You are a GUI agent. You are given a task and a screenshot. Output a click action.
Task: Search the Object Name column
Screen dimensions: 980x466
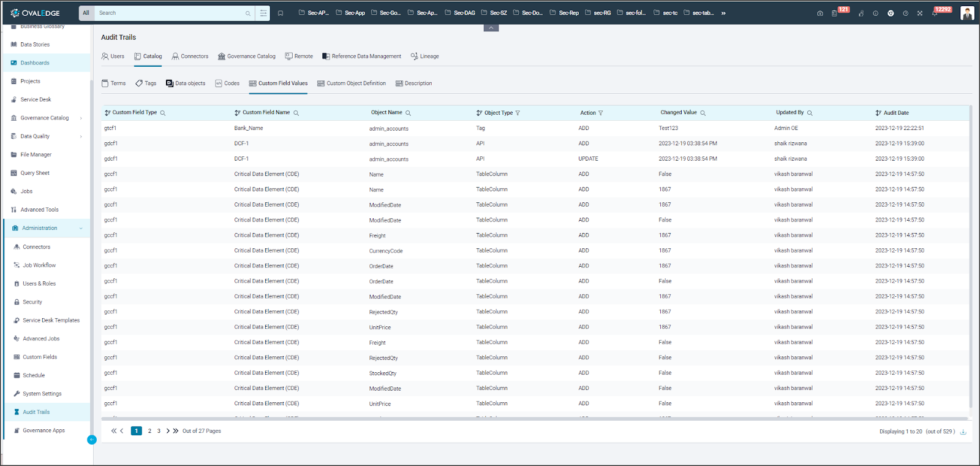[x=409, y=113]
